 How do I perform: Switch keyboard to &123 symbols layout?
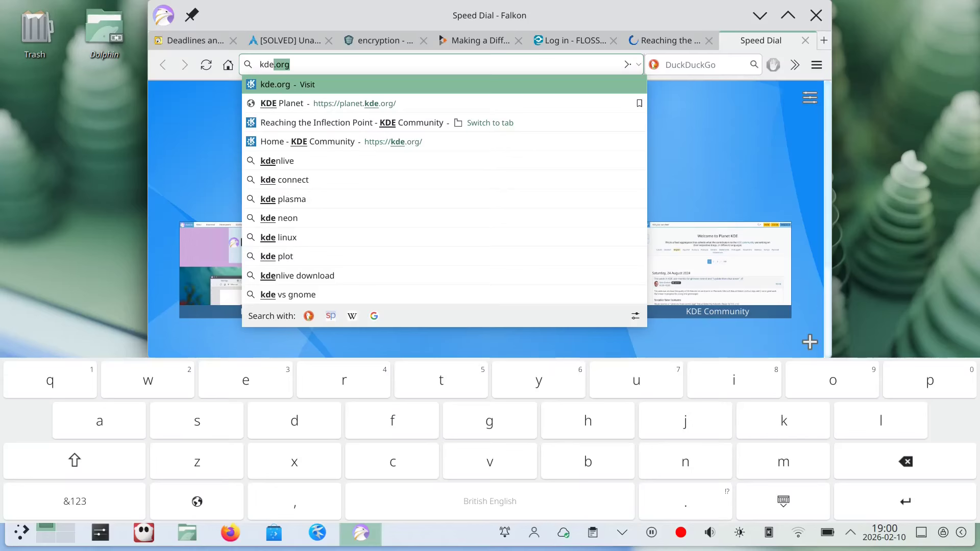click(75, 502)
